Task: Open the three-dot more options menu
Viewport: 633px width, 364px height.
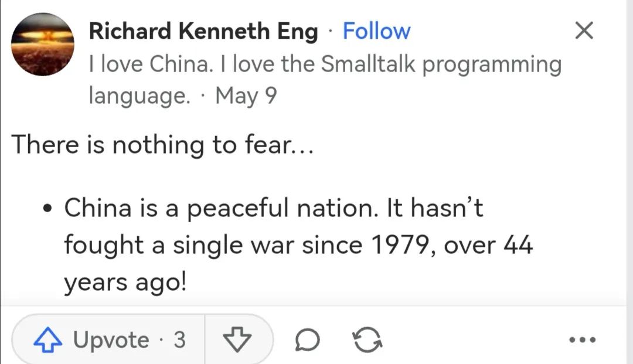Action: click(583, 340)
